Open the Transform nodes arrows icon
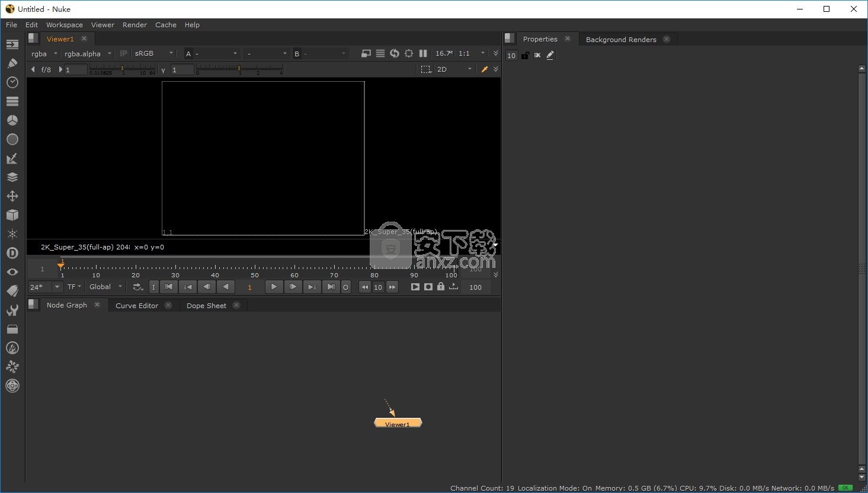The image size is (868, 493). point(12,196)
